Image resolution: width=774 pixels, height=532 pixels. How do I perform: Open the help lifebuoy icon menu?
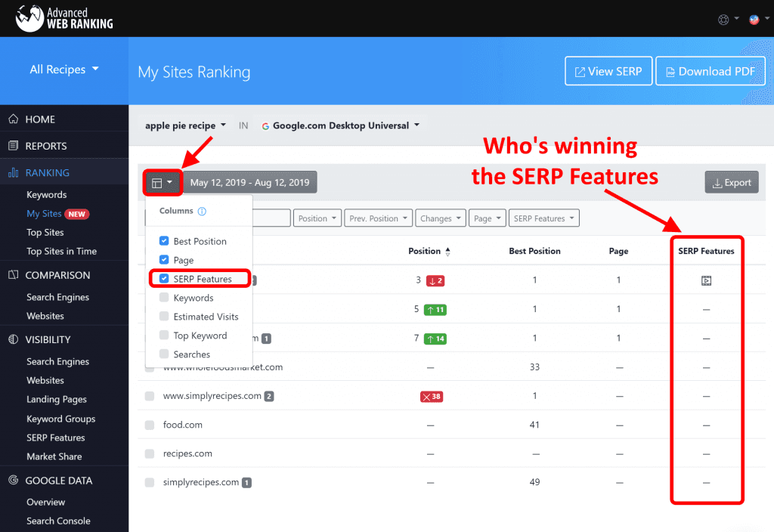728,19
